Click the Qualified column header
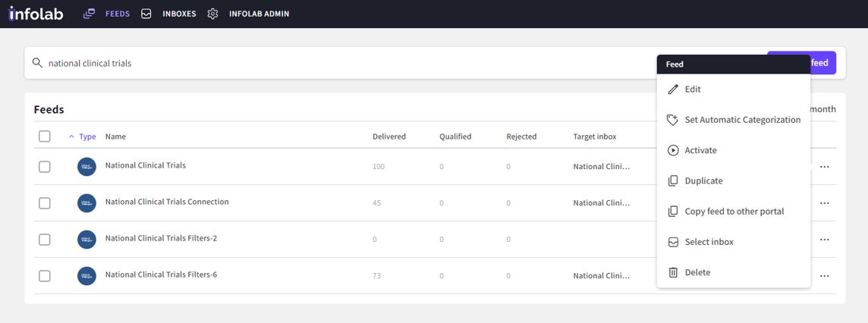 (455, 136)
